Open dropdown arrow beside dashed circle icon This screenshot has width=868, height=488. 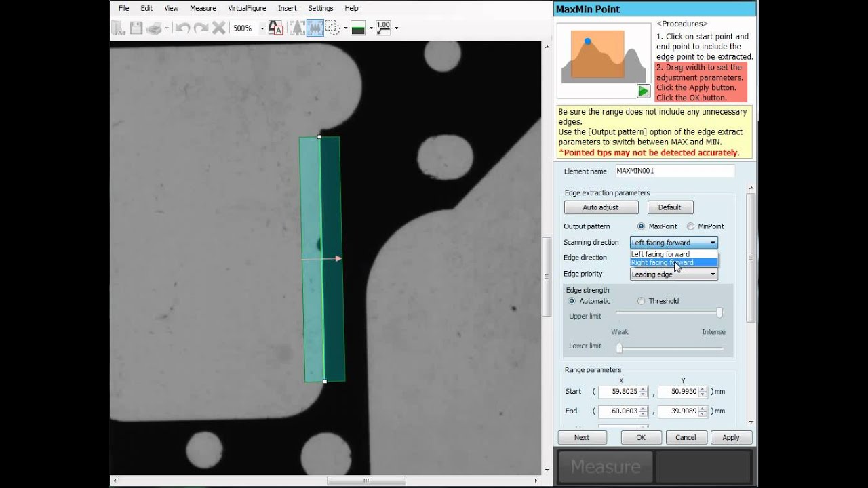coord(345,28)
